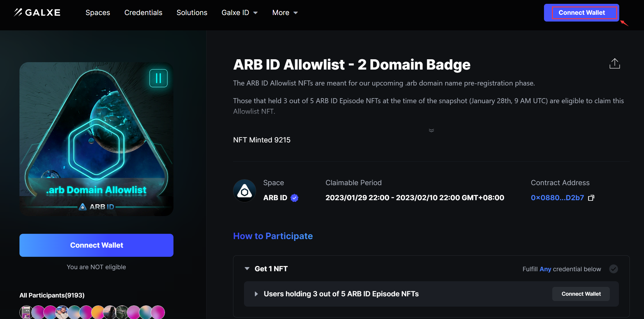Click the first participant avatar

point(25,312)
